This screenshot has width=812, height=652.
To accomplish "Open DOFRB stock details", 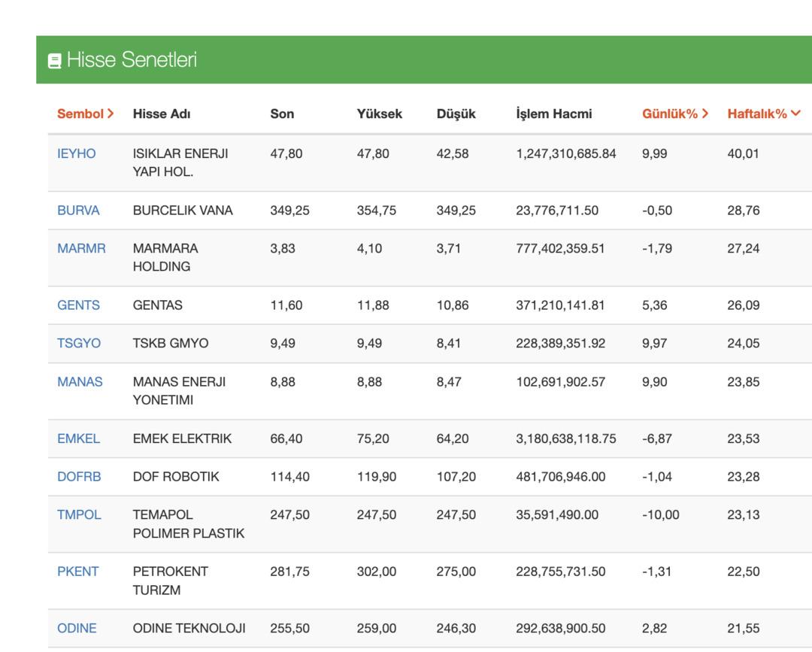I will coord(80,476).
